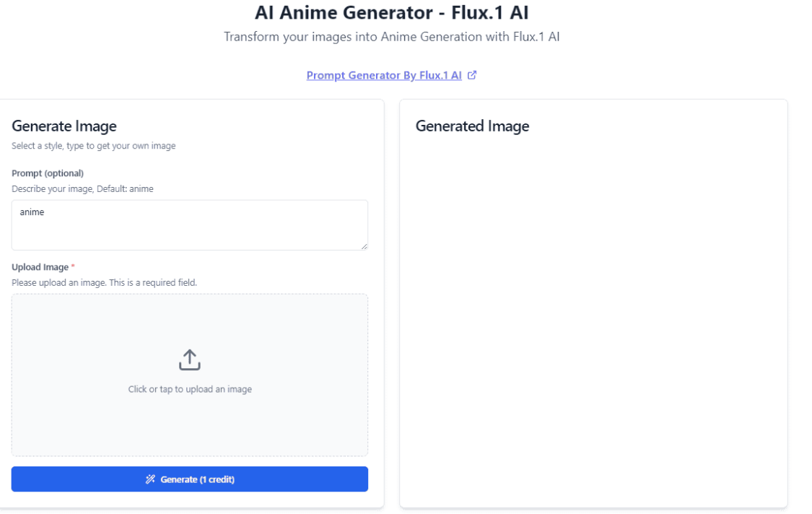Click the 'Click or tap to upload an image' text
Screen dimensions: 812x514
pos(190,389)
